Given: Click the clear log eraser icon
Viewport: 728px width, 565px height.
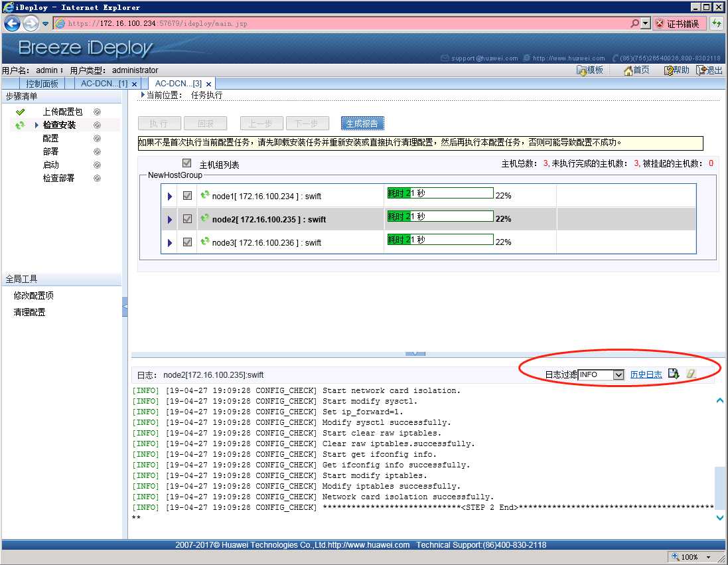Looking at the screenshot, I should (x=691, y=374).
